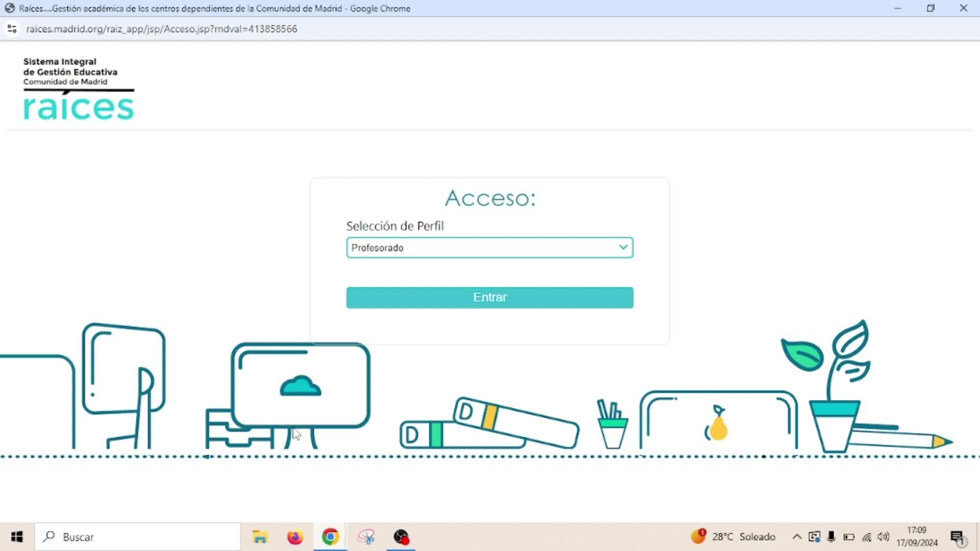This screenshot has width=980, height=551.
Task: Open the battery status icon
Action: click(x=849, y=537)
